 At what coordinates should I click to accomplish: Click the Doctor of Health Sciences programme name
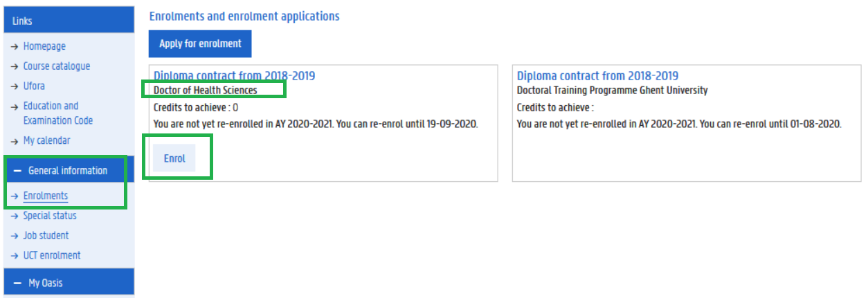pos(205,90)
